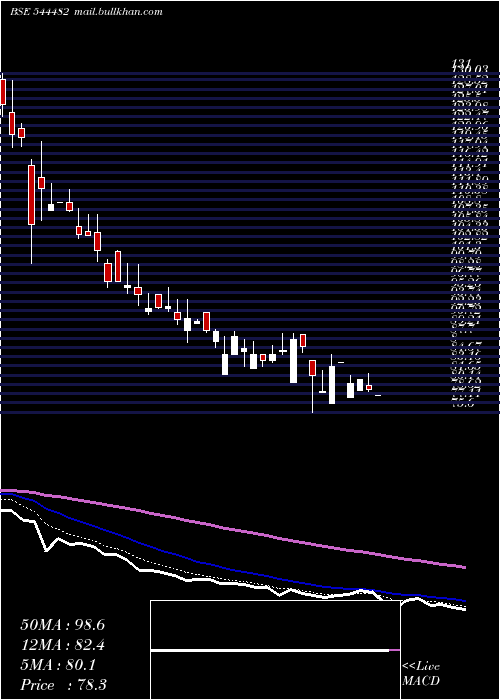Click the '<<Live MACD' label
Viewport: 500px width, 700px height.
tap(421, 673)
